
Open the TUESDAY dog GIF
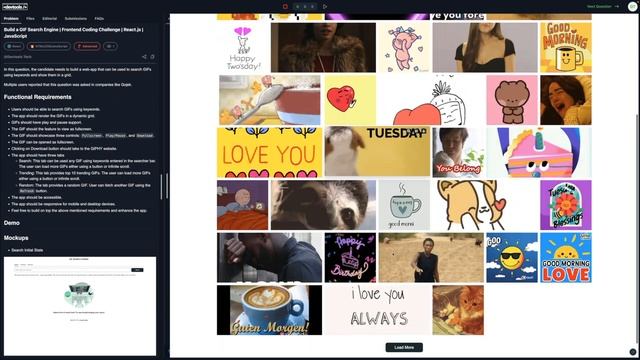tap(377, 152)
